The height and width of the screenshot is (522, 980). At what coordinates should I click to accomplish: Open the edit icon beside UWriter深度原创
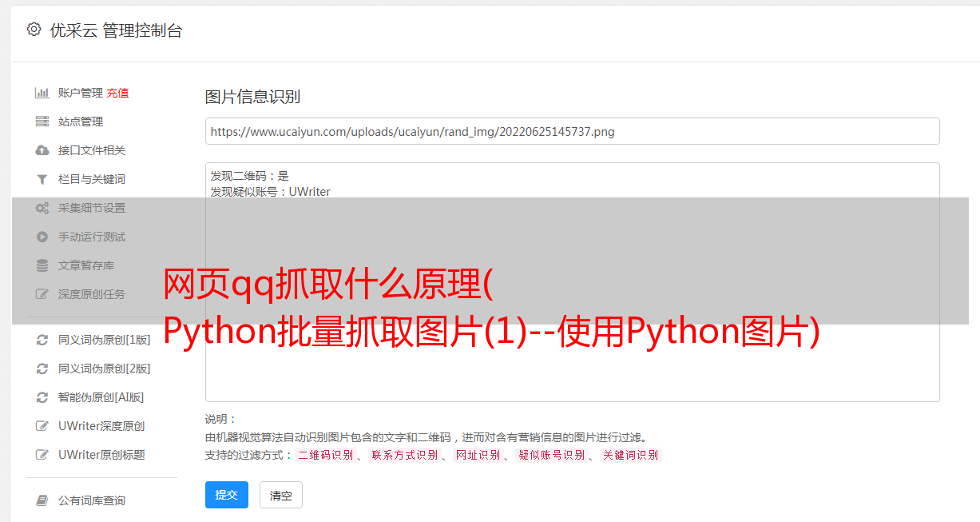tap(42, 426)
